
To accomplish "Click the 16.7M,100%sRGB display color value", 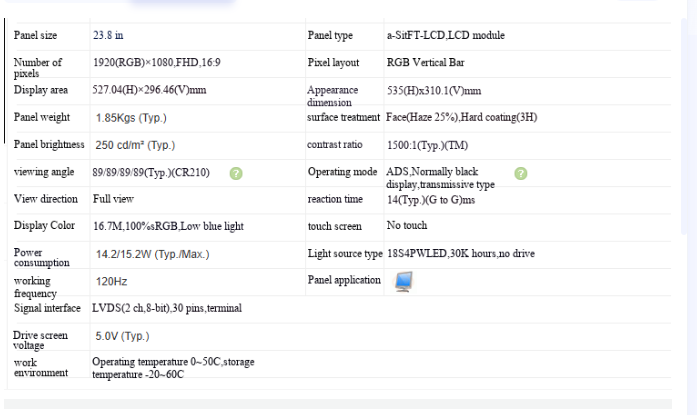I will click(x=168, y=226).
